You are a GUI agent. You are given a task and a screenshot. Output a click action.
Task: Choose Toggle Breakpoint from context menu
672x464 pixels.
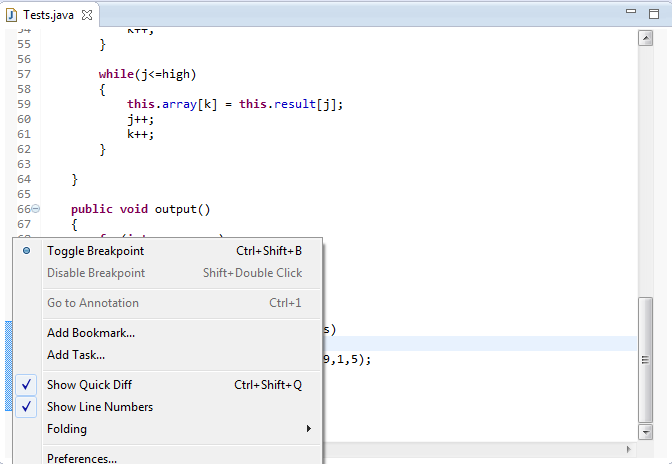168,251
